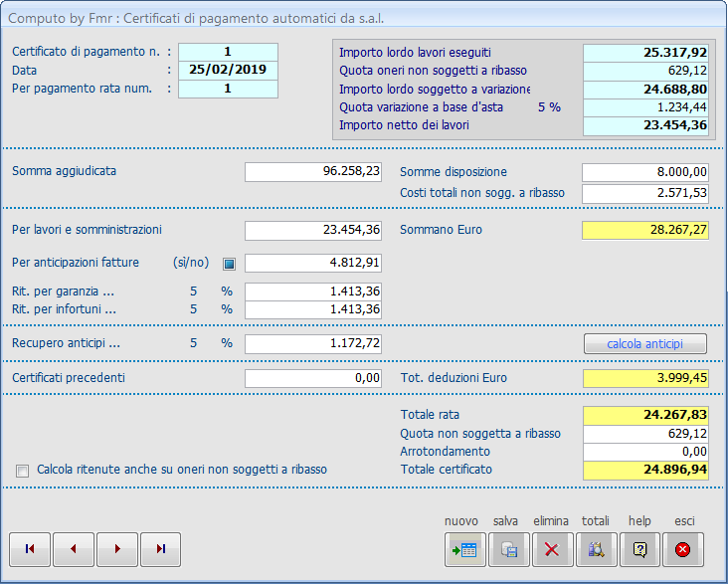
Task: Go to the first certificate record
Action: click(x=30, y=549)
